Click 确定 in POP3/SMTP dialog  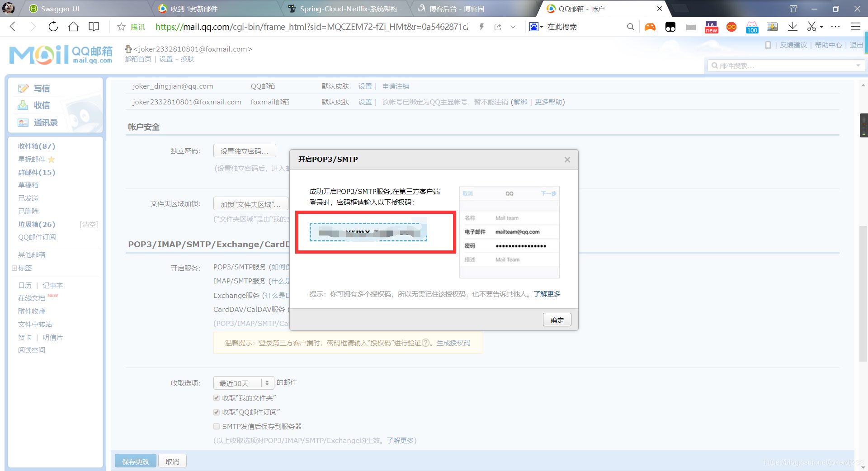pyautogui.click(x=557, y=320)
